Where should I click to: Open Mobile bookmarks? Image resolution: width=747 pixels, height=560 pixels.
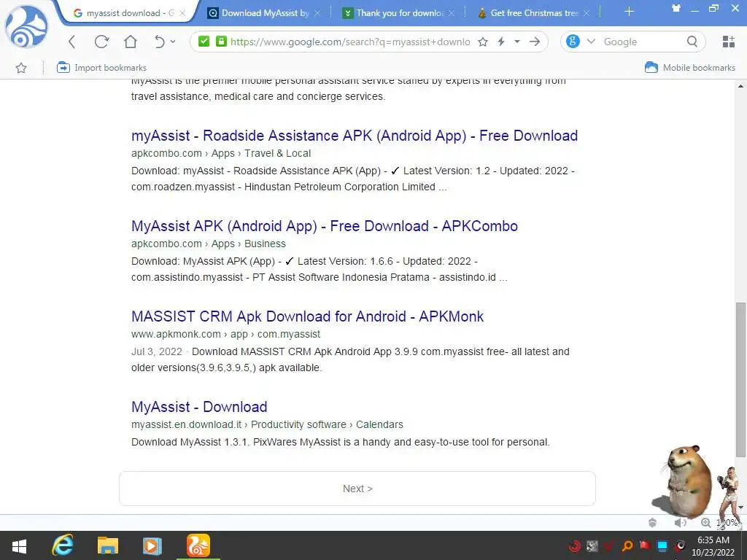[x=689, y=68]
